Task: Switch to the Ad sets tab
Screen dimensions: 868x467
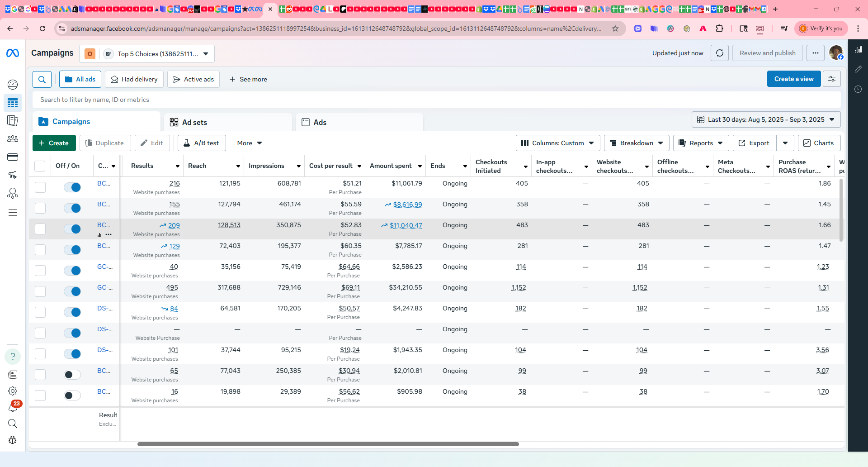Action: 194,122
